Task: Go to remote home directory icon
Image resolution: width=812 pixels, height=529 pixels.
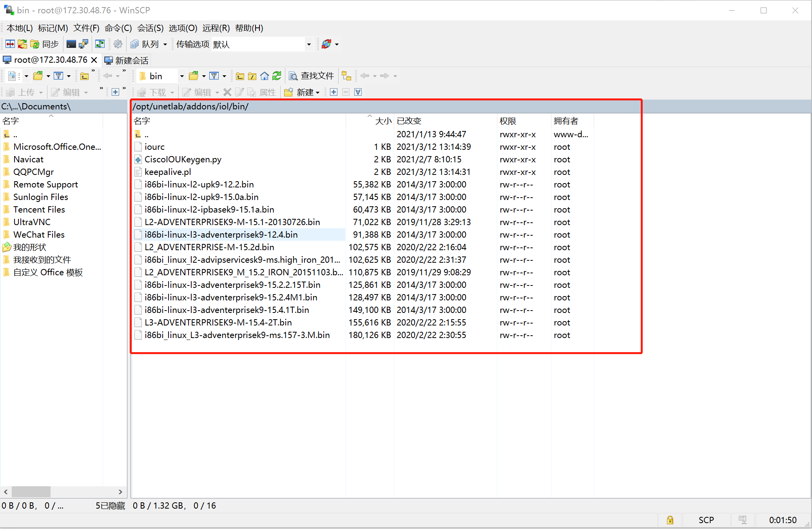Action: click(x=265, y=76)
